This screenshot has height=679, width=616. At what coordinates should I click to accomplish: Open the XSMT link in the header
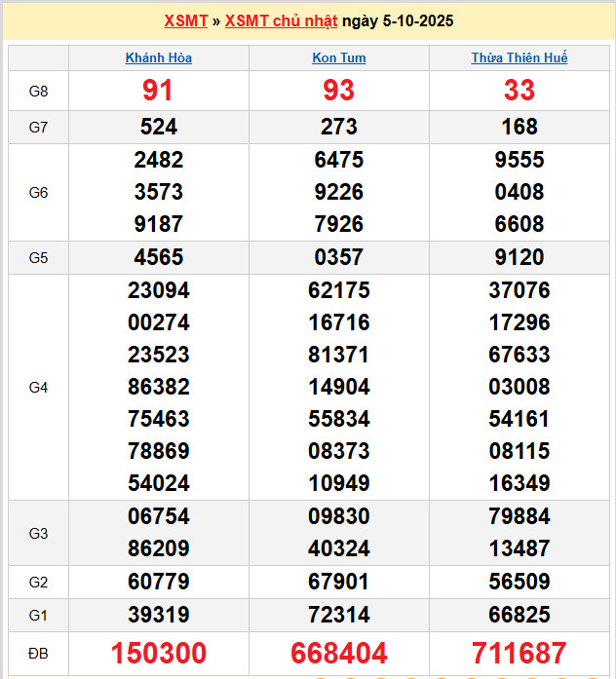tap(185, 20)
